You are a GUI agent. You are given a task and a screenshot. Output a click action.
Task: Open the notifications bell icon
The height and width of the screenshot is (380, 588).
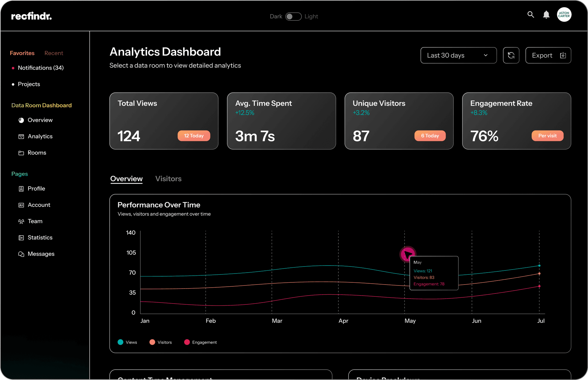546,15
